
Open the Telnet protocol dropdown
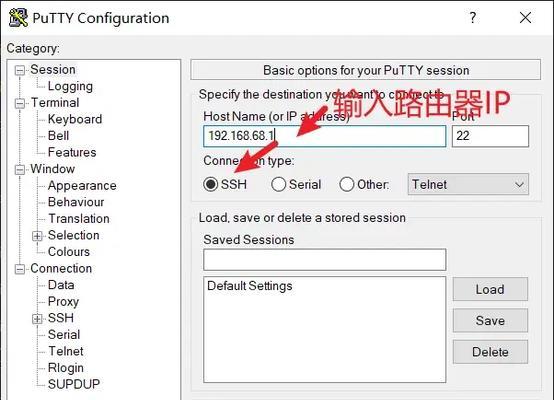468,184
